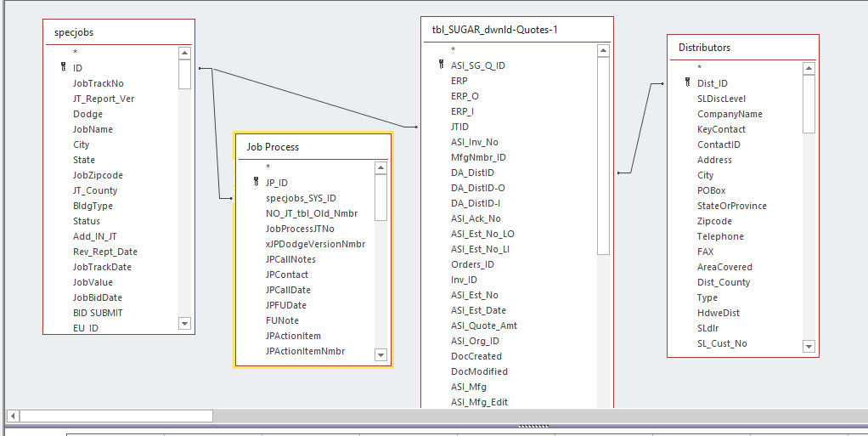The image size is (868, 436).
Task: Click the key icon beside JP_ID in Job Process
Action: click(x=256, y=182)
